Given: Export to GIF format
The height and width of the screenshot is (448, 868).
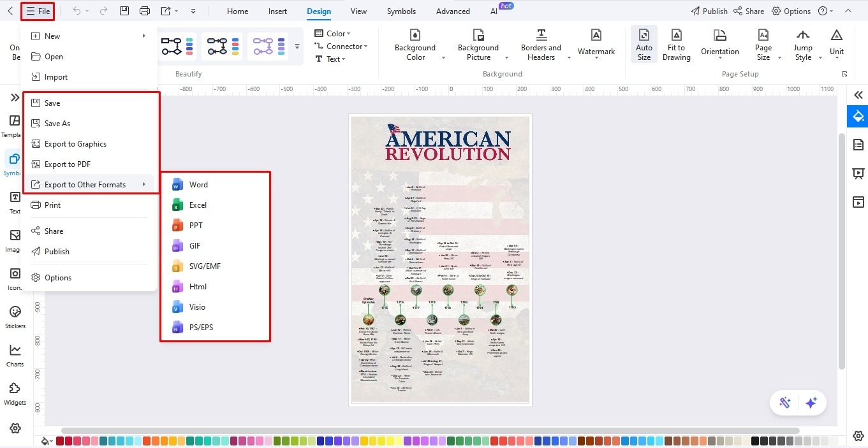Looking at the screenshot, I should [x=215, y=246].
